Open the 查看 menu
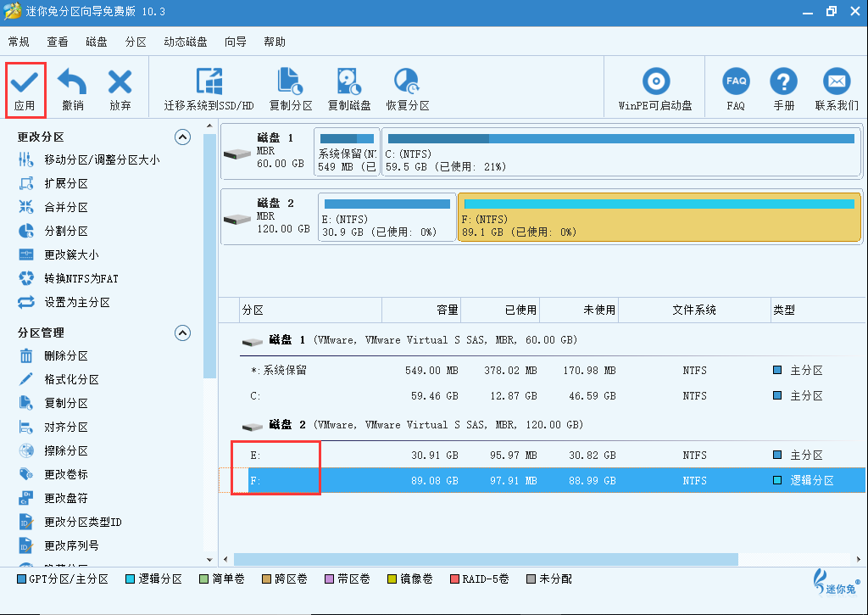 (58, 42)
